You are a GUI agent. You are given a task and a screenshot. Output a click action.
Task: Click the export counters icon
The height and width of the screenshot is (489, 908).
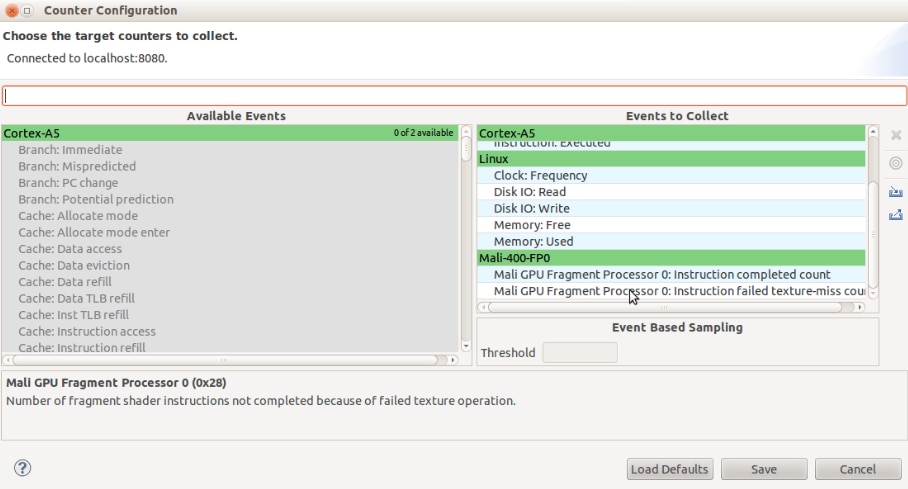pyautogui.click(x=896, y=214)
